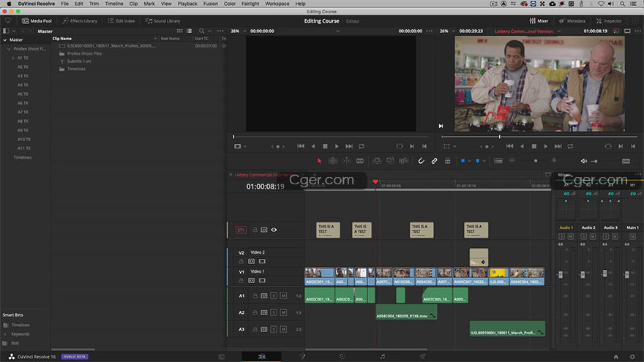Mute audio track A1 with M button
Image resolution: width=644 pixels, height=362 pixels.
[x=283, y=295]
